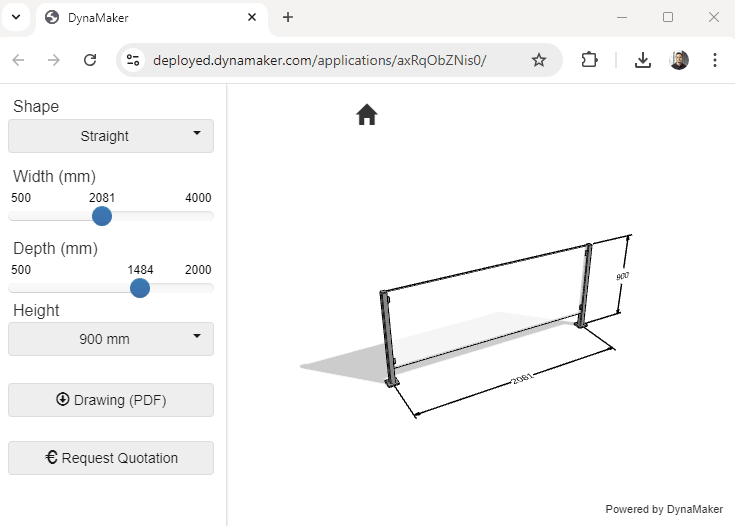The image size is (735, 526).
Task: Reset 3D view with home icon
Action: (x=367, y=115)
